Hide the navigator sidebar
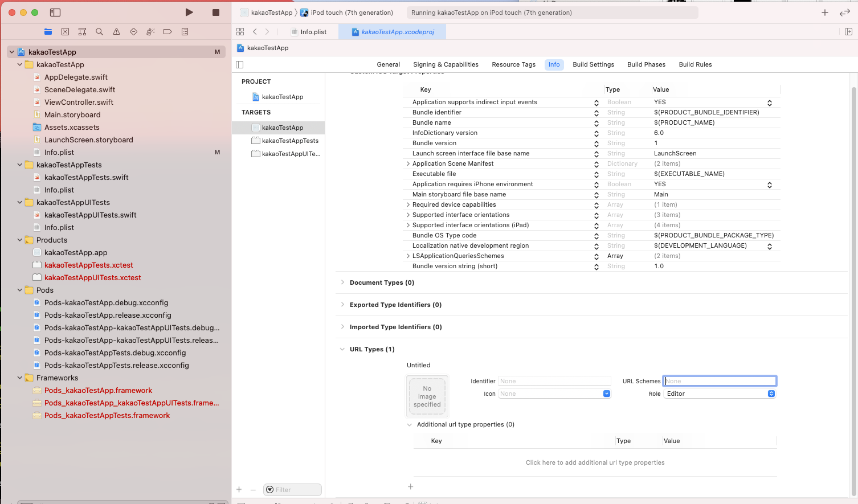Image resolution: width=858 pixels, height=504 pixels. (x=55, y=13)
